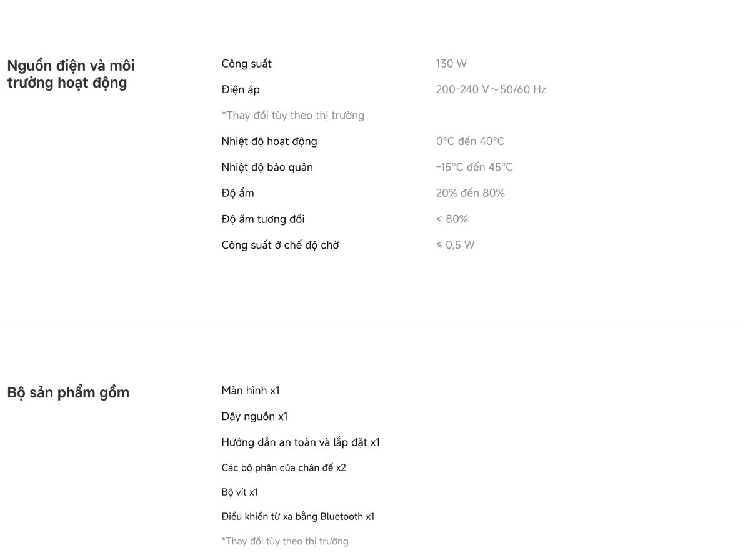Select the 130 W power value

point(451,64)
